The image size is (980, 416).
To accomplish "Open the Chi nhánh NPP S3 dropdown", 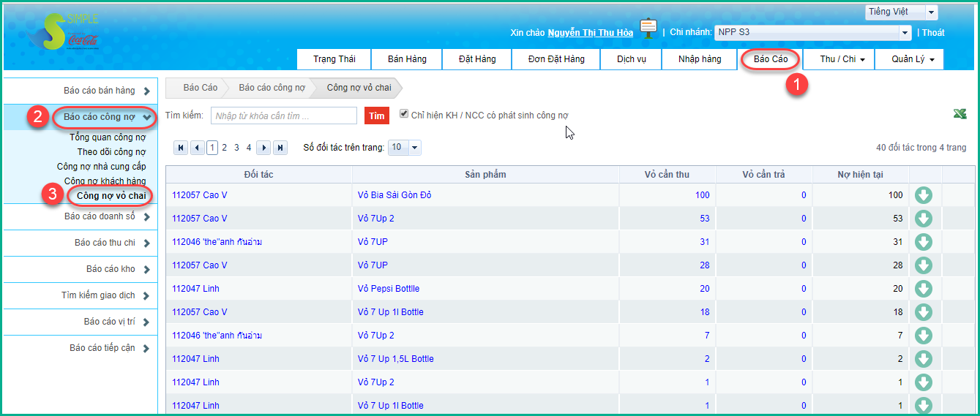I will [905, 33].
